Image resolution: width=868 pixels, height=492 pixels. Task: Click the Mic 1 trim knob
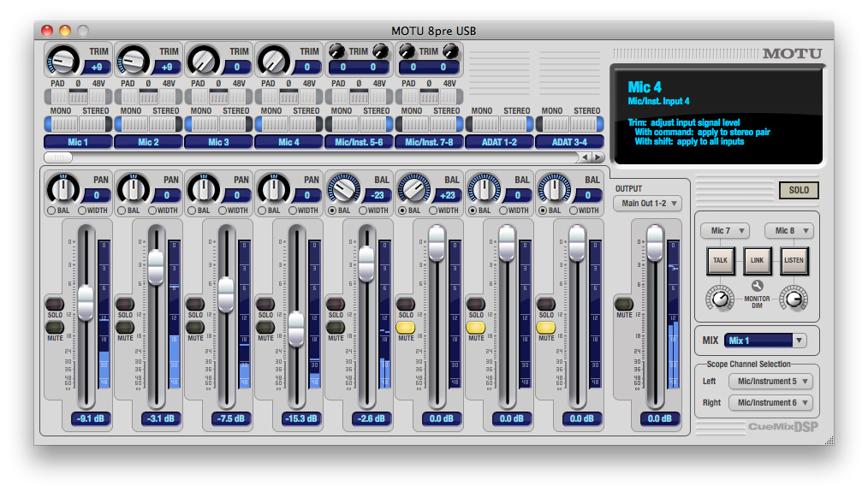pyautogui.click(x=62, y=60)
